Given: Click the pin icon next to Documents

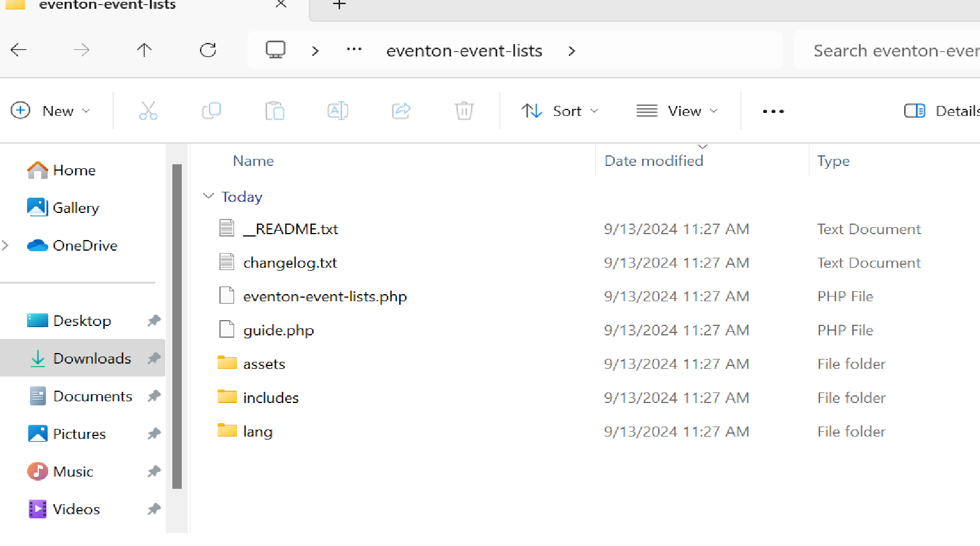Looking at the screenshot, I should (x=154, y=396).
